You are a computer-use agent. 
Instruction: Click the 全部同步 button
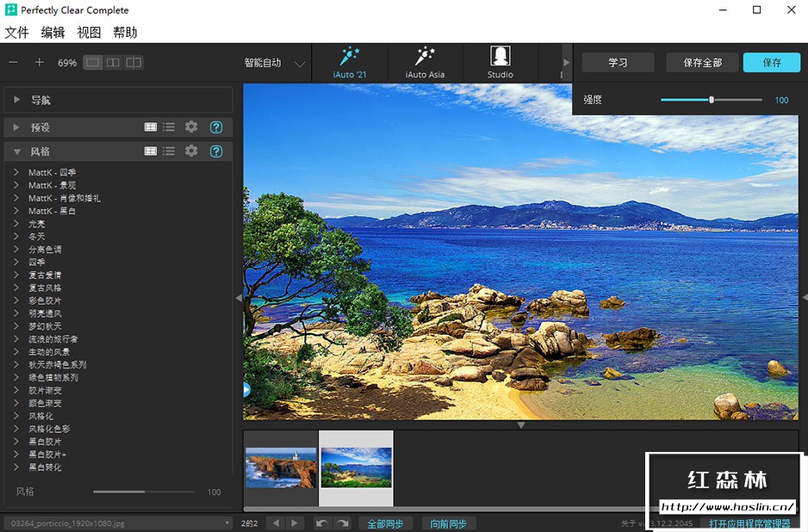[385, 523]
